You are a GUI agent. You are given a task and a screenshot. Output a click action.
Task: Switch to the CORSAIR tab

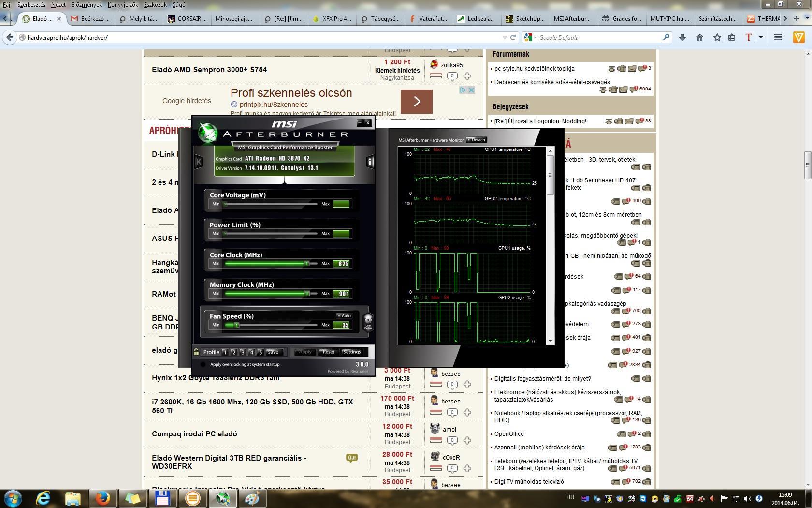coord(188,19)
